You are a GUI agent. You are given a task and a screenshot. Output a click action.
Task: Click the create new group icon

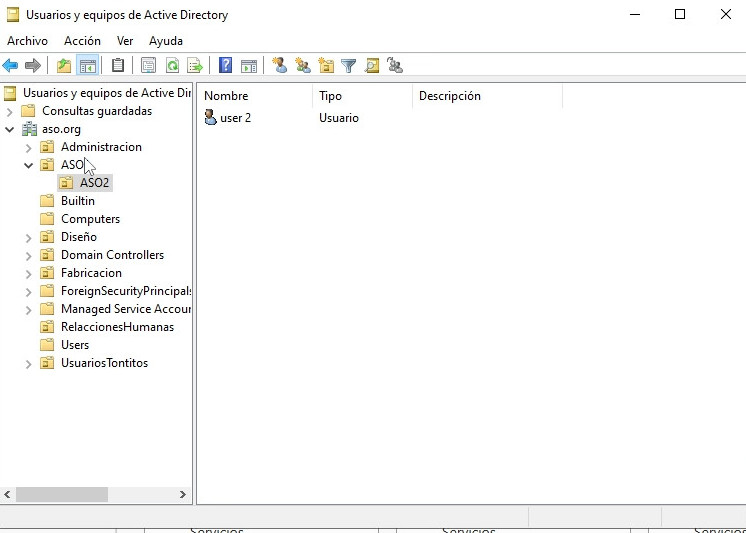pyautogui.click(x=303, y=66)
